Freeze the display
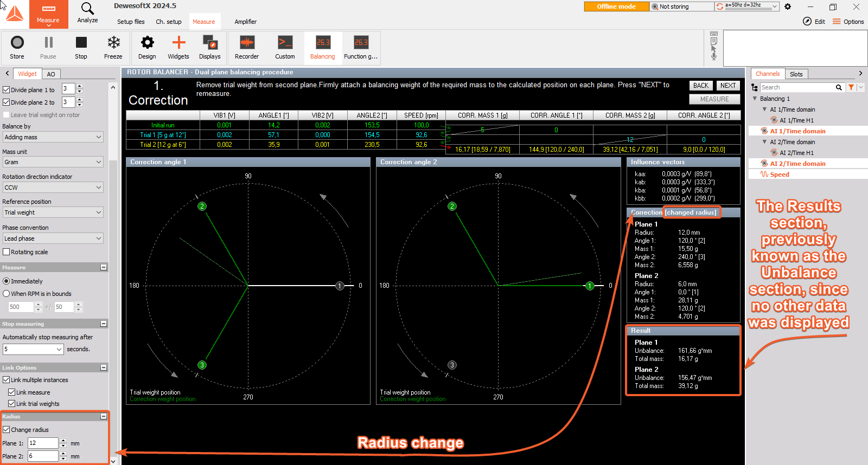Image resolution: width=868 pixels, height=465 pixels. (x=113, y=48)
